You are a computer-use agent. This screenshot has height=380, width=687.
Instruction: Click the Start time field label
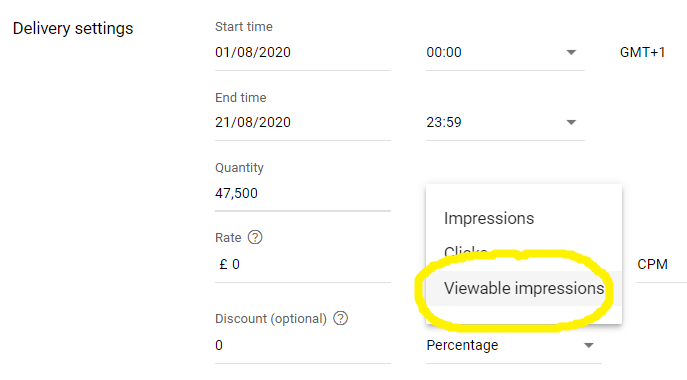(x=244, y=27)
